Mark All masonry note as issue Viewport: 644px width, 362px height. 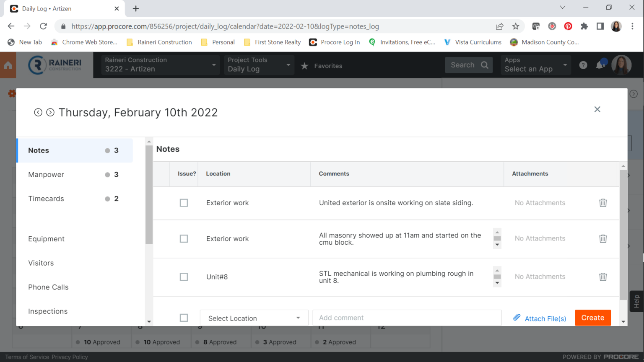[x=184, y=238]
